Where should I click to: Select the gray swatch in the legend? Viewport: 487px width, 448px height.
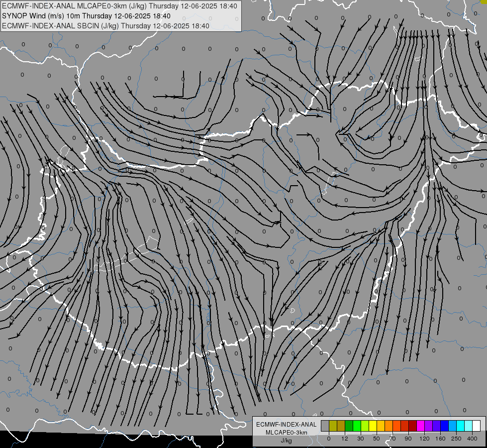pyautogui.click(x=325, y=426)
